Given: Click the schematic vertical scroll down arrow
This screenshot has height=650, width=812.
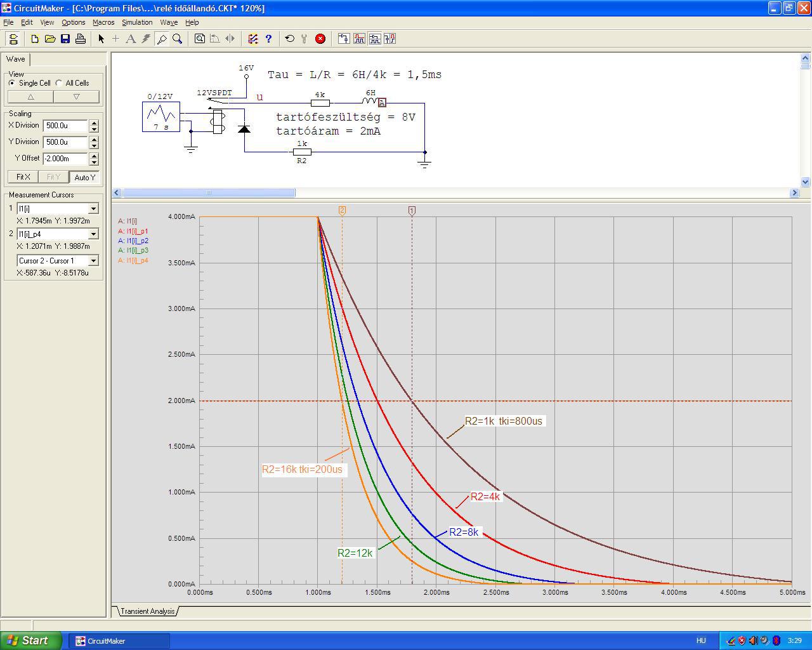Looking at the screenshot, I should point(806,182).
